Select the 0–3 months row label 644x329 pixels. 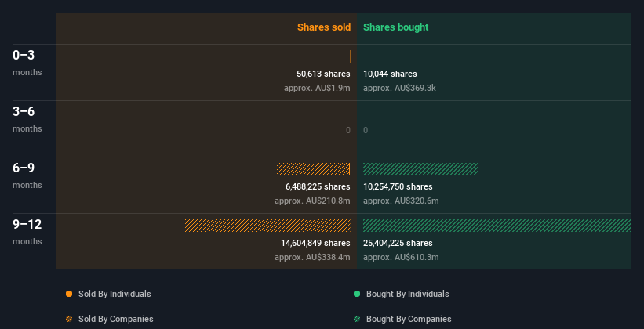point(27,63)
